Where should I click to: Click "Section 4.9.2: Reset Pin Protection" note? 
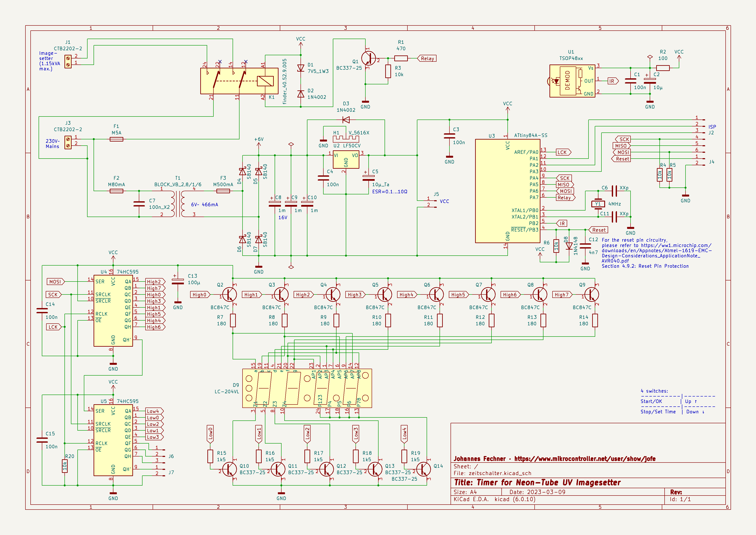[645, 266]
